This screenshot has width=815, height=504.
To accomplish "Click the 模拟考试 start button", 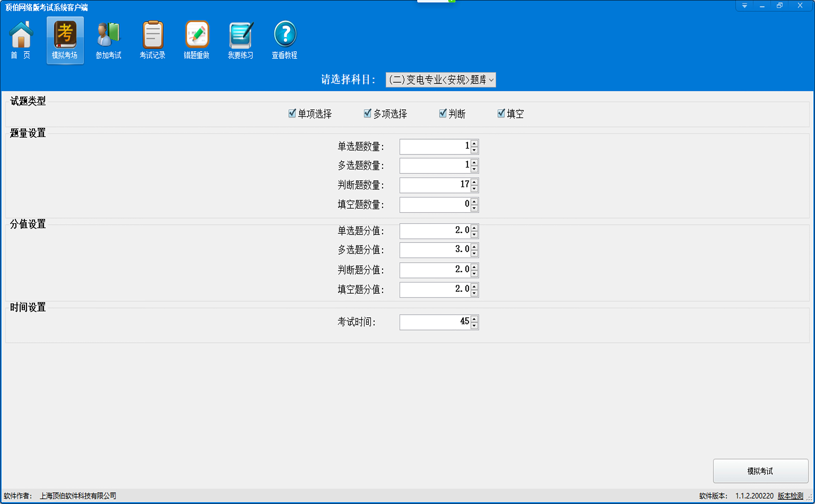I will (x=760, y=471).
